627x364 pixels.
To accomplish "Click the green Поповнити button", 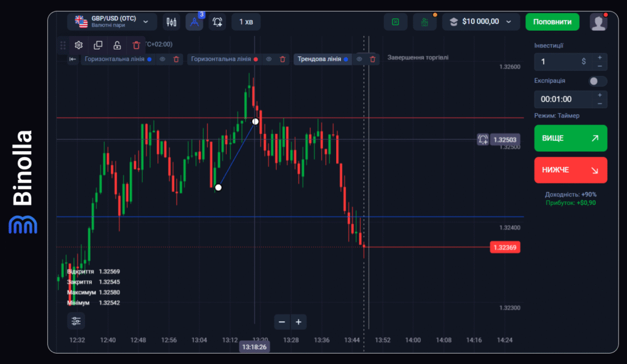I will 552,22.
